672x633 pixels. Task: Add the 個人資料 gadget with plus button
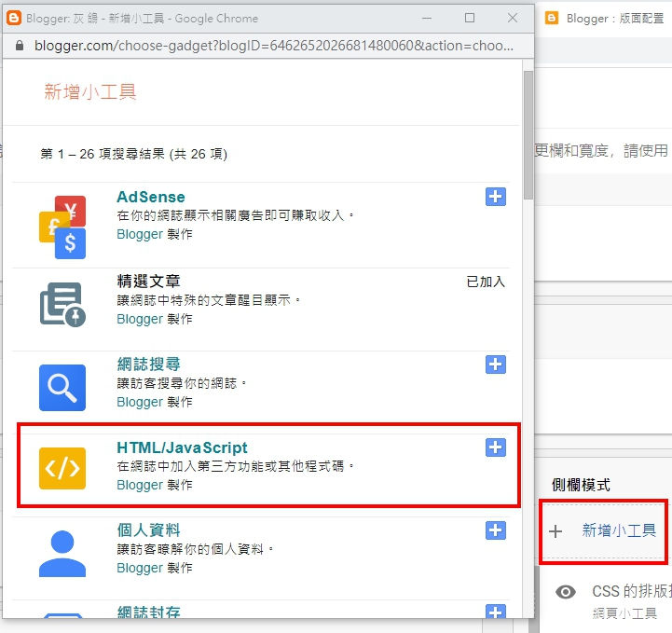pos(496,530)
